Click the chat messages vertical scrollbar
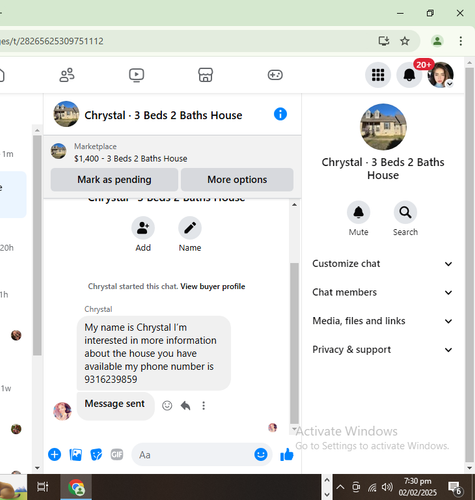 [x=294, y=343]
